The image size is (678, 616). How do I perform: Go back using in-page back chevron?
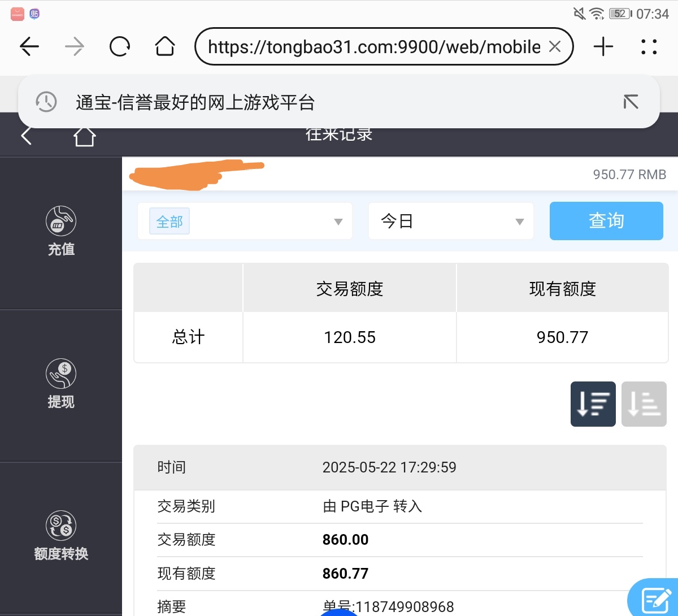click(x=26, y=136)
